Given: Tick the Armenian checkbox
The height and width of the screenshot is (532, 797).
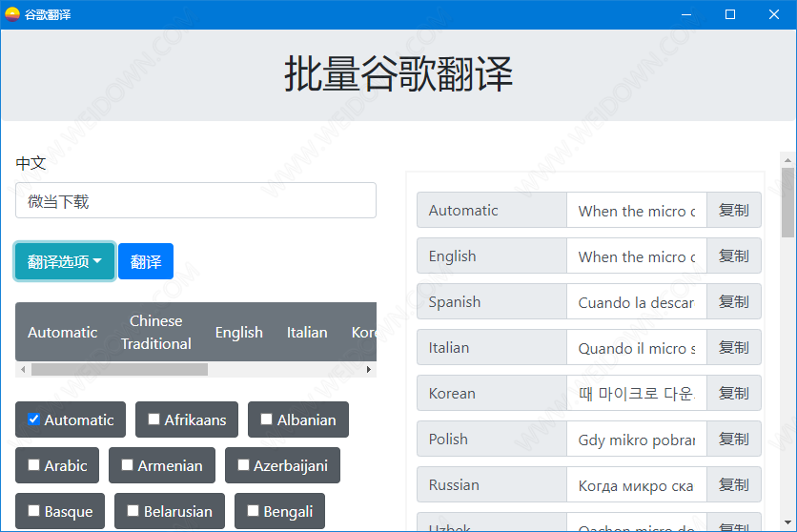Looking at the screenshot, I should click(x=127, y=465).
